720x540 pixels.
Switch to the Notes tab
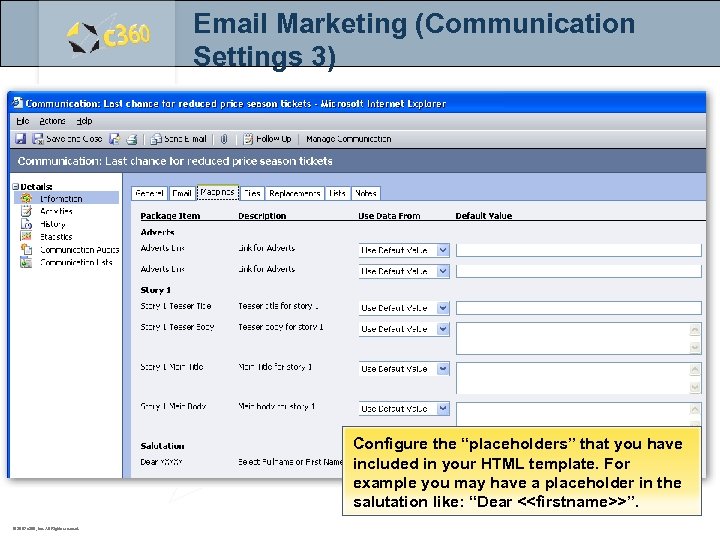(x=366, y=193)
